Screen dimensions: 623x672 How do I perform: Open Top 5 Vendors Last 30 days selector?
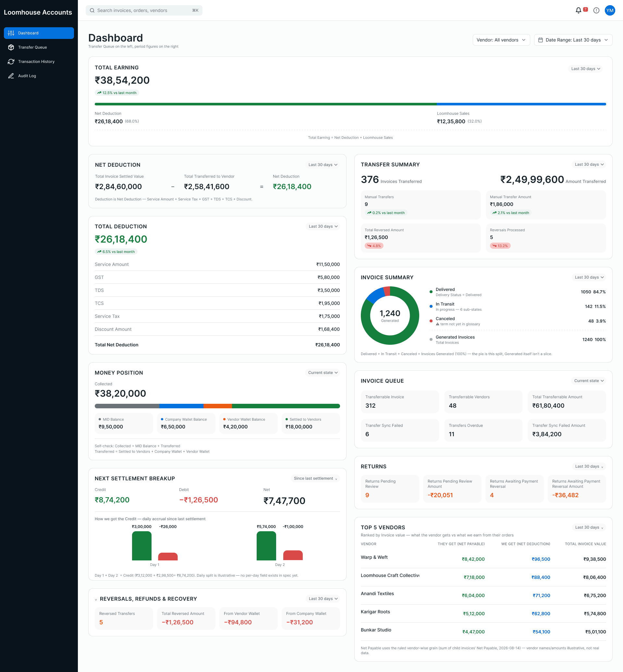589,527
